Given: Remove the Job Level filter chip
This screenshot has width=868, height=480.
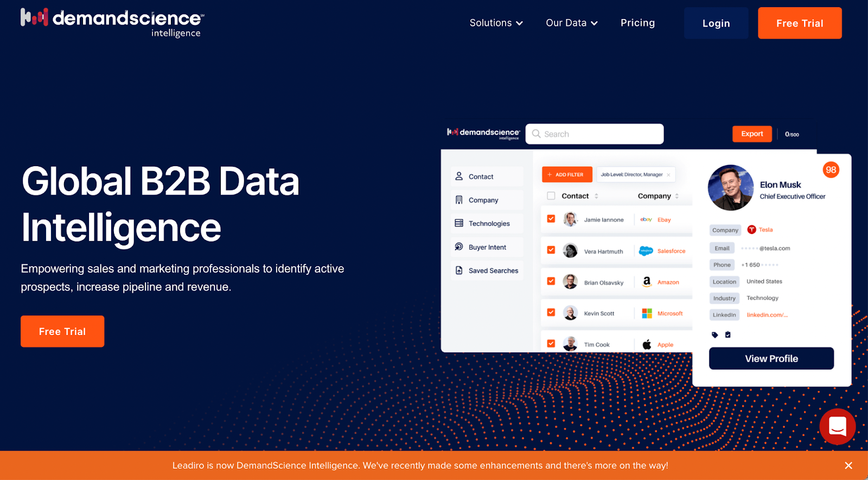Looking at the screenshot, I should point(668,175).
